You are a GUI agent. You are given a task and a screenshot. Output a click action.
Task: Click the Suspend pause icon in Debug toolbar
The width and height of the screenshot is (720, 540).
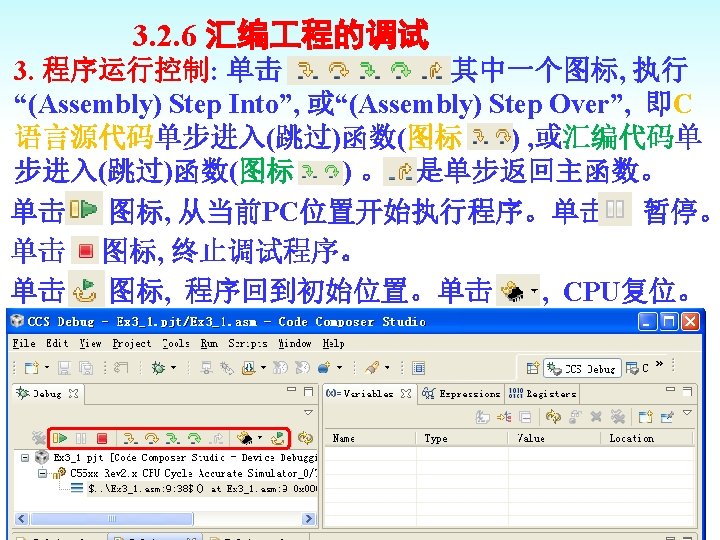point(81,438)
